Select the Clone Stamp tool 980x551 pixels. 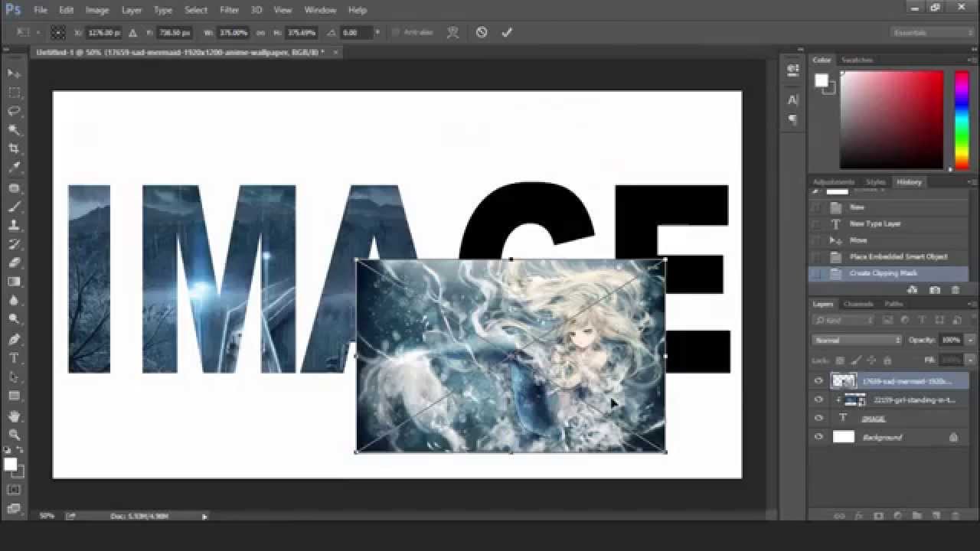[14, 226]
